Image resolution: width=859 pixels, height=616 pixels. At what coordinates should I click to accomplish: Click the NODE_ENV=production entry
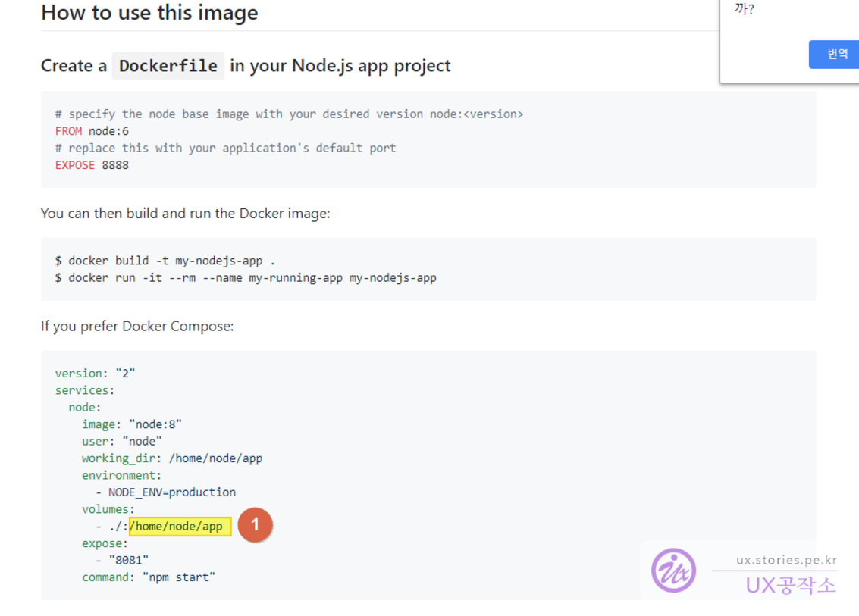pyautogui.click(x=171, y=492)
